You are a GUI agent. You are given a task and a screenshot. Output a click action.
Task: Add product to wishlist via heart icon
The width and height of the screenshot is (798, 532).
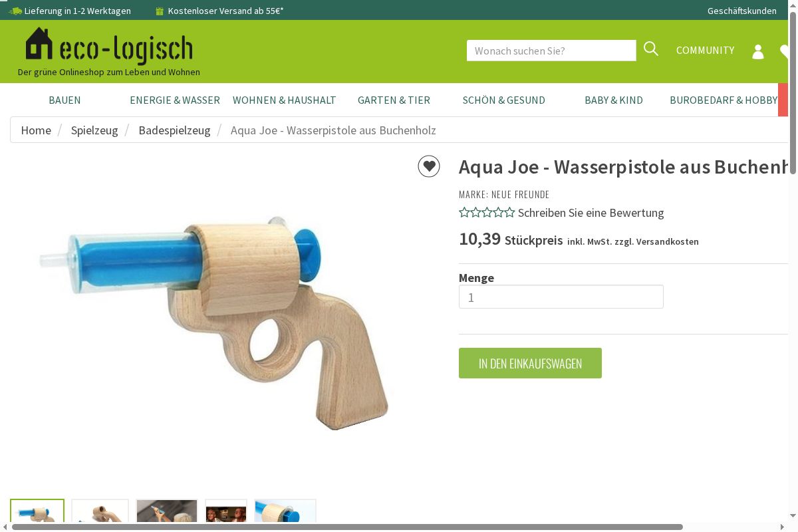point(429,166)
